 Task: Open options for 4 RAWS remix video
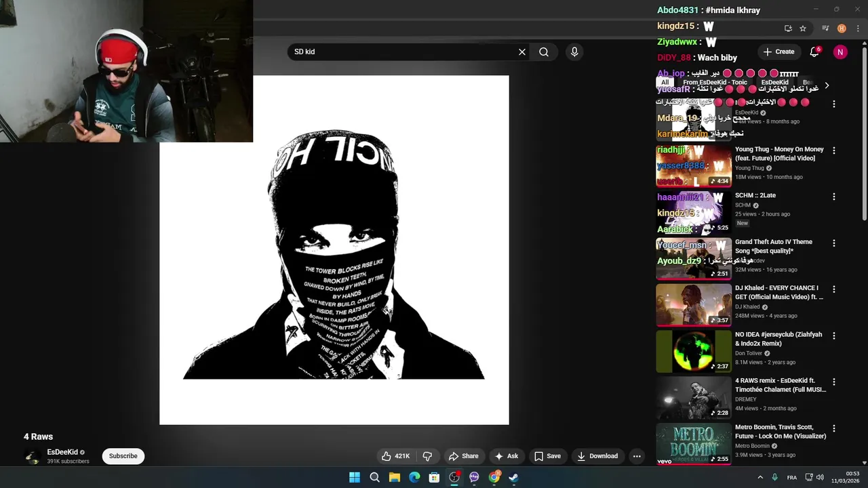[x=834, y=382]
